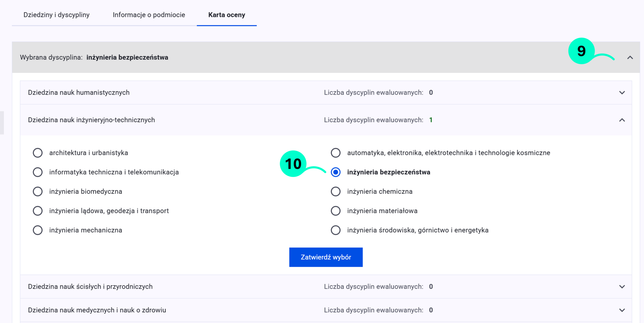644x323 pixels.
Task: Expand Dziedzina nauk medycznych chevron
Action: [x=622, y=310]
